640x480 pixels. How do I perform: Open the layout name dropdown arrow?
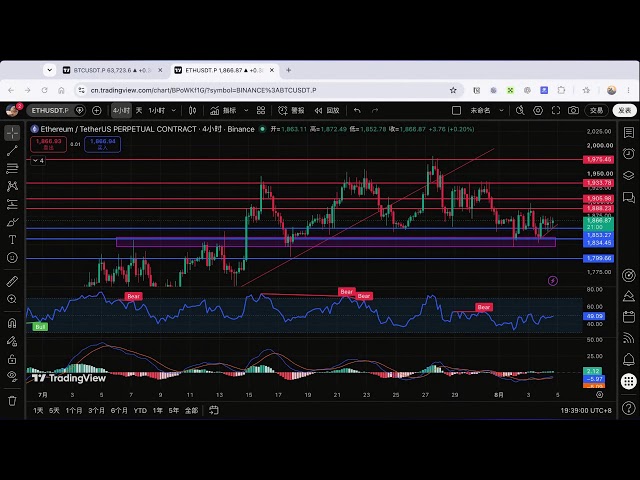click(502, 111)
